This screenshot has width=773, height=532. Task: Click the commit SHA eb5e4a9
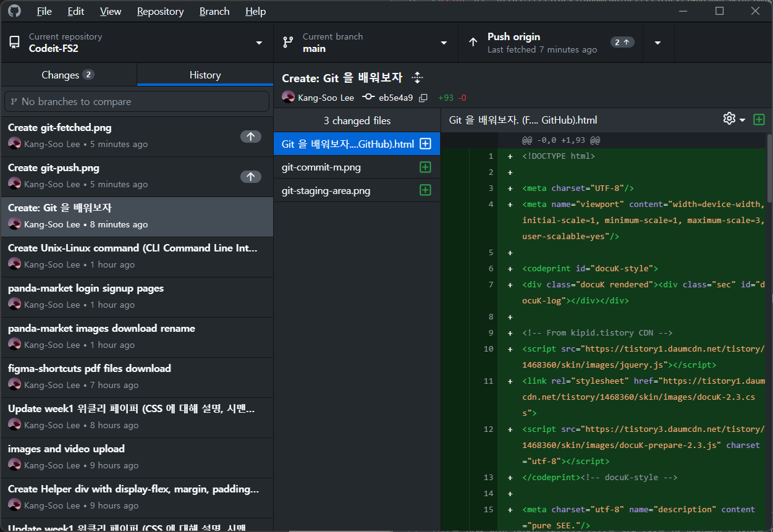[396, 98]
